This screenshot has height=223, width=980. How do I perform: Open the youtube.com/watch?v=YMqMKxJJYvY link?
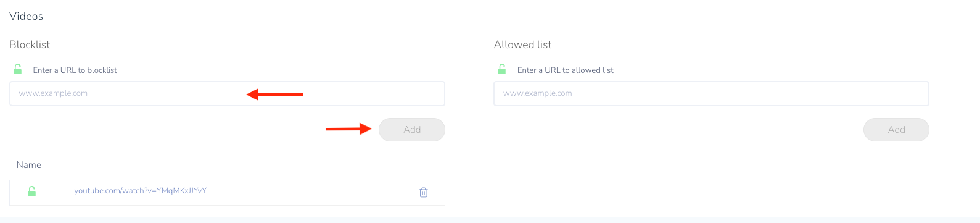141,191
